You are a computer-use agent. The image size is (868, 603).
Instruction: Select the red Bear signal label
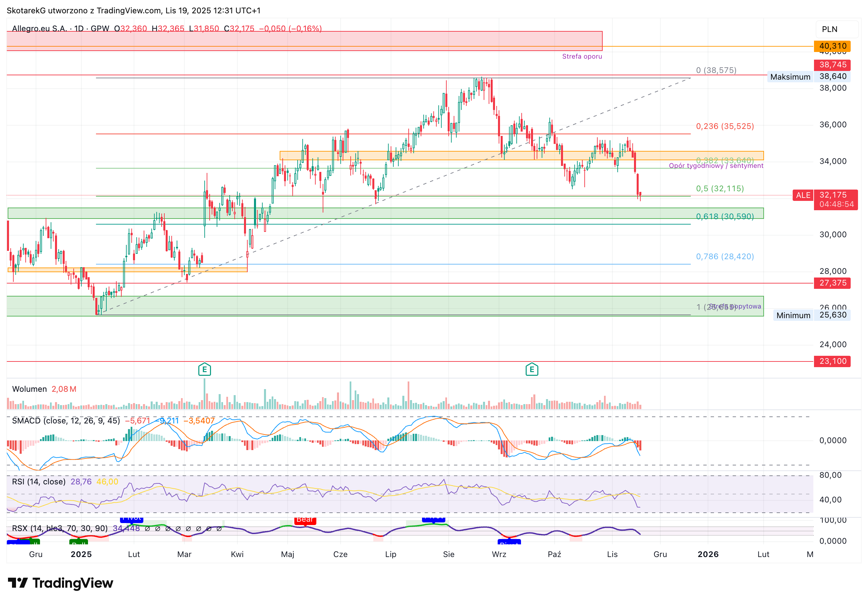coord(305,520)
